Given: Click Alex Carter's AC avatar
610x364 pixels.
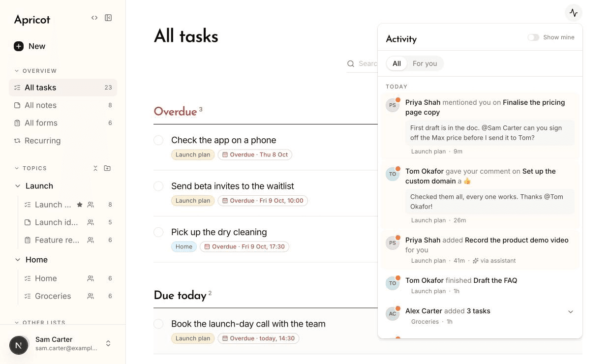Looking at the screenshot, I should (392, 314).
